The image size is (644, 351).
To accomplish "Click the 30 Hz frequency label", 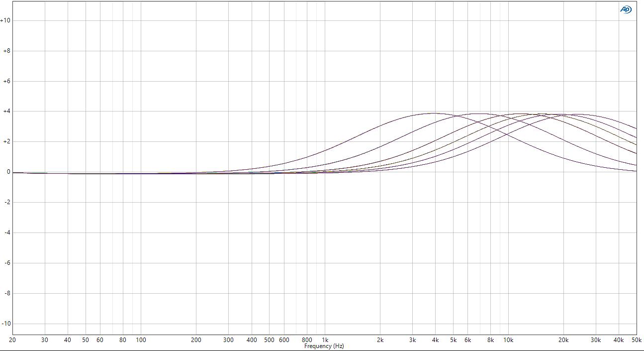I will point(45,340).
